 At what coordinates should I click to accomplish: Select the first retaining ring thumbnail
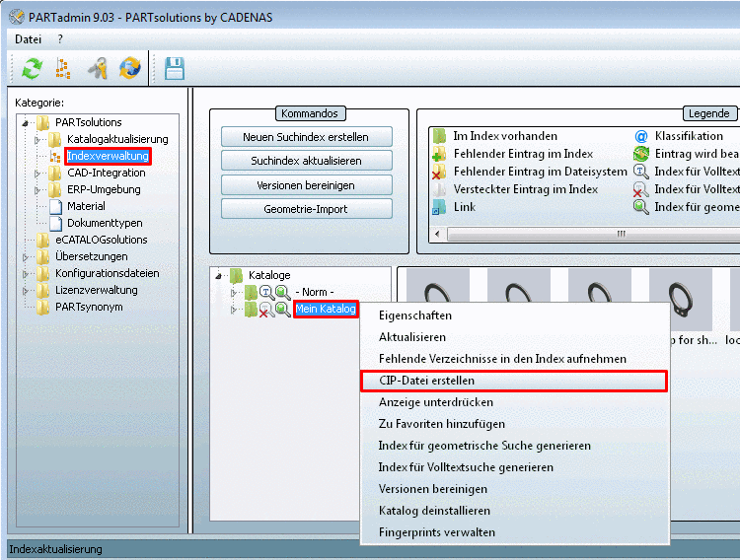pos(437,286)
